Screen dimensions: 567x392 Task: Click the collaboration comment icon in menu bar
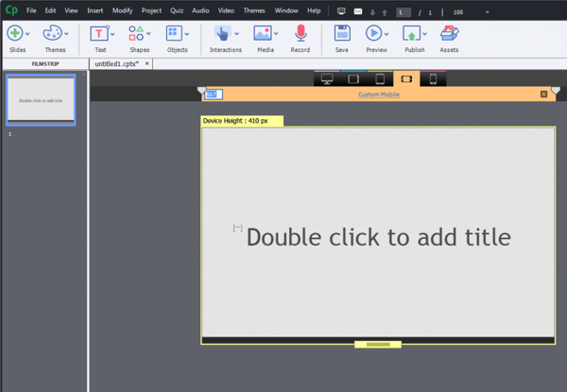coord(341,11)
